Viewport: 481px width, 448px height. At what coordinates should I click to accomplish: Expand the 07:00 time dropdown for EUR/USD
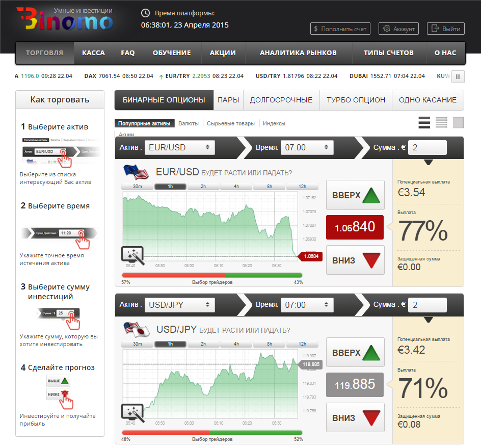[306, 148]
